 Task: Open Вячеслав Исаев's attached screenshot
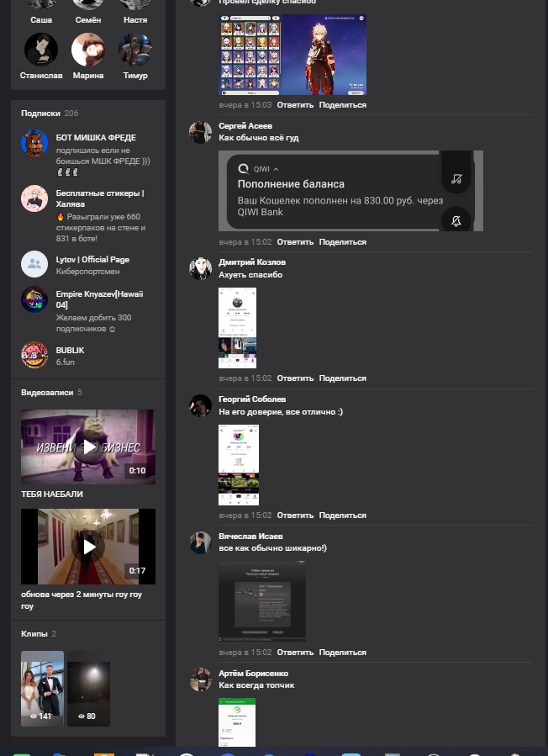click(x=262, y=600)
